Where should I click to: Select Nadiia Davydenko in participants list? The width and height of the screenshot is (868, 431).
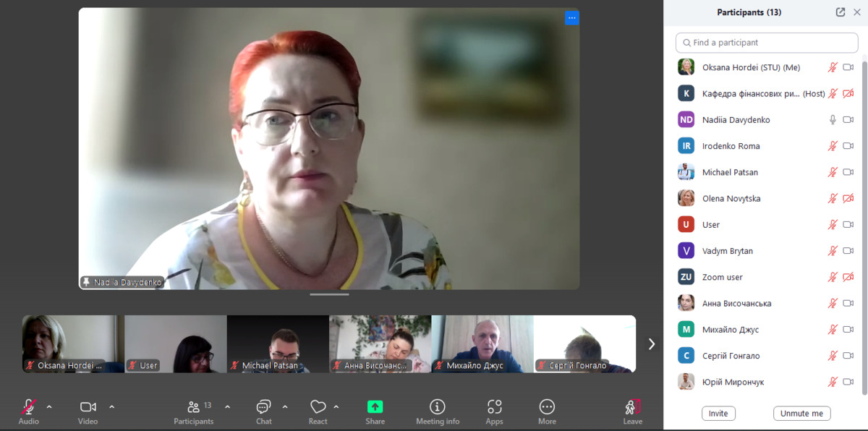pyautogui.click(x=767, y=120)
